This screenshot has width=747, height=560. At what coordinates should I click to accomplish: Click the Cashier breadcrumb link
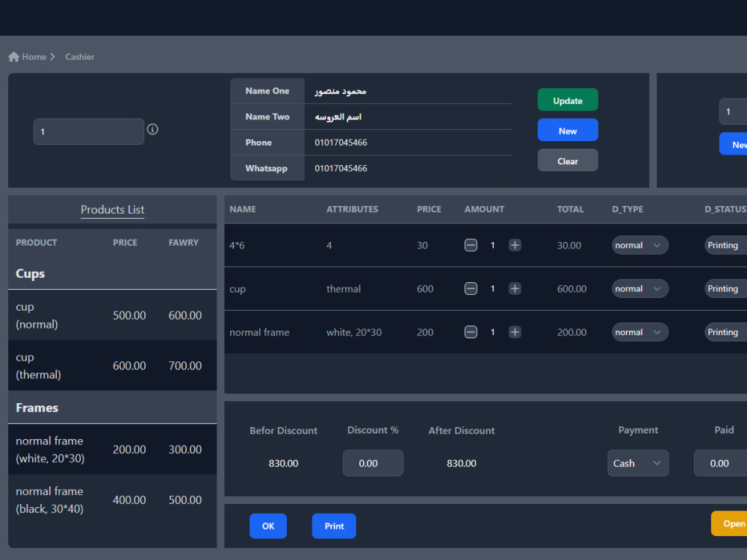coord(80,57)
